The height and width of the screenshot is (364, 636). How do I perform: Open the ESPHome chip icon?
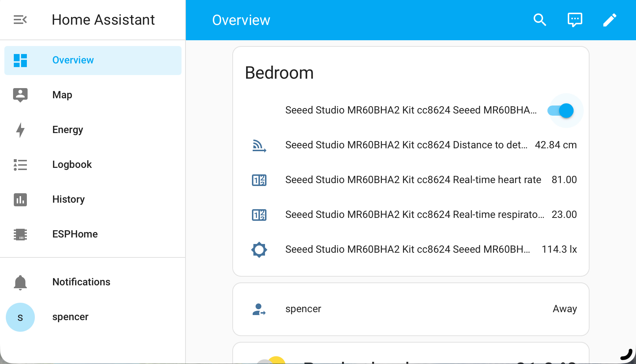coord(20,234)
